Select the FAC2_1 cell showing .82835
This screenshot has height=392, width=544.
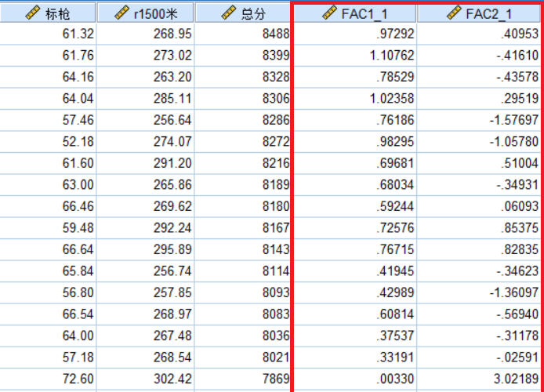point(479,249)
